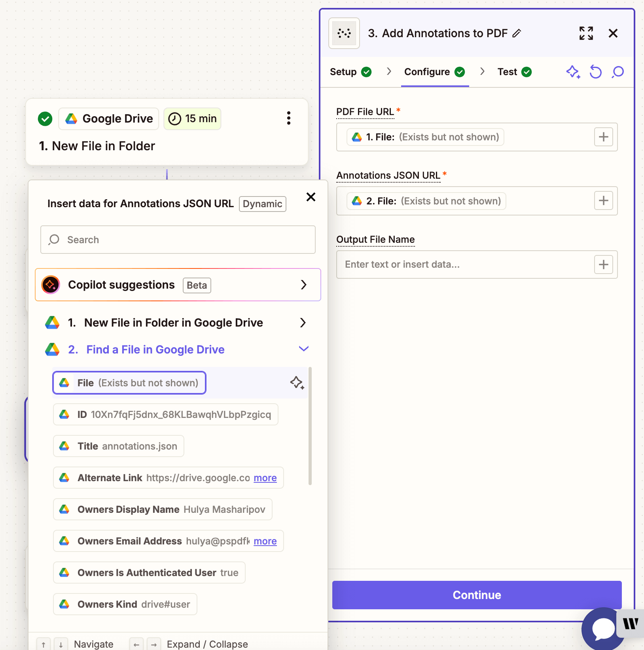Click the undo/refresh arrow icon
The height and width of the screenshot is (650, 644).
tap(595, 72)
